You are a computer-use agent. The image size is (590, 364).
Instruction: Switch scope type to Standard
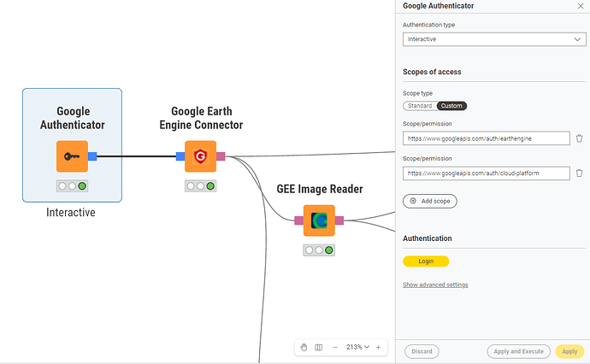coord(420,106)
